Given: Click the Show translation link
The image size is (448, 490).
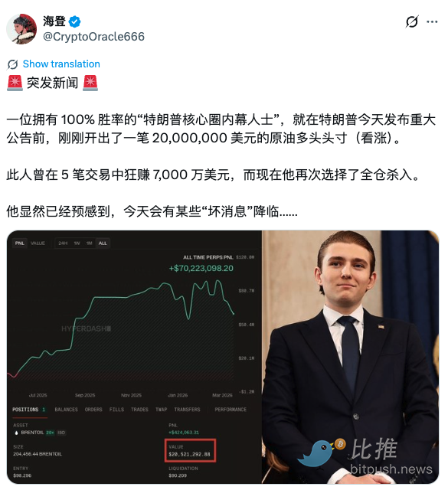Looking at the screenshot, I should 61,64.
